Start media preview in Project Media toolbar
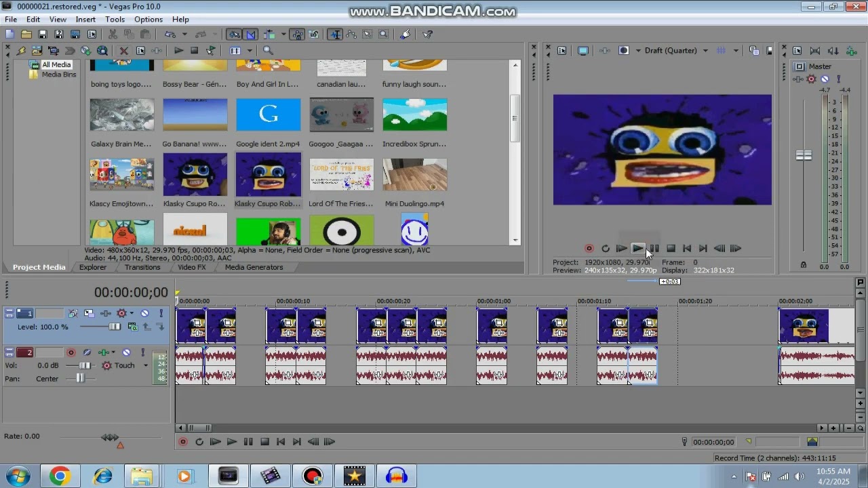 (x=178, y=50)
